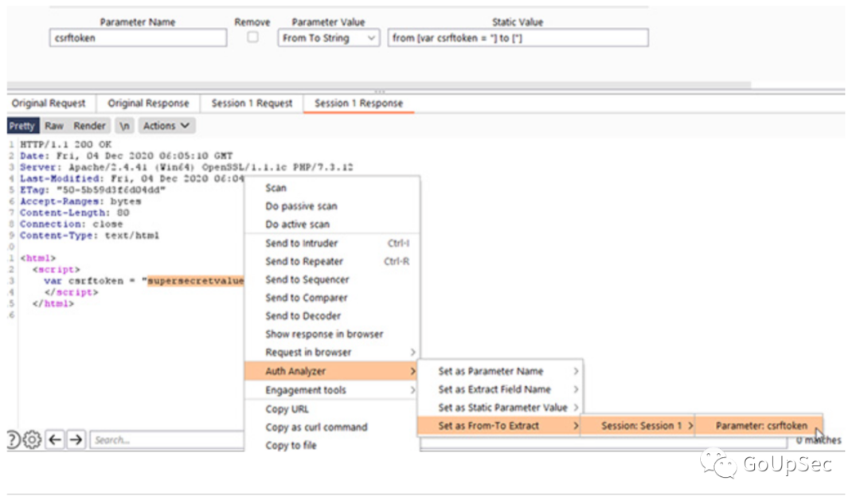The height and width of the screenshot is (504, 860).
Task: Open the search settings gear icon
Action: 32,440
